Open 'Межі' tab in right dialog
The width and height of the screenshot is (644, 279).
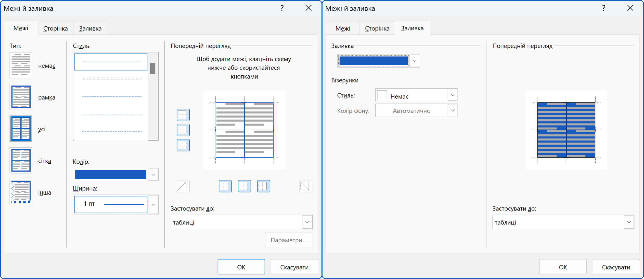343,28
